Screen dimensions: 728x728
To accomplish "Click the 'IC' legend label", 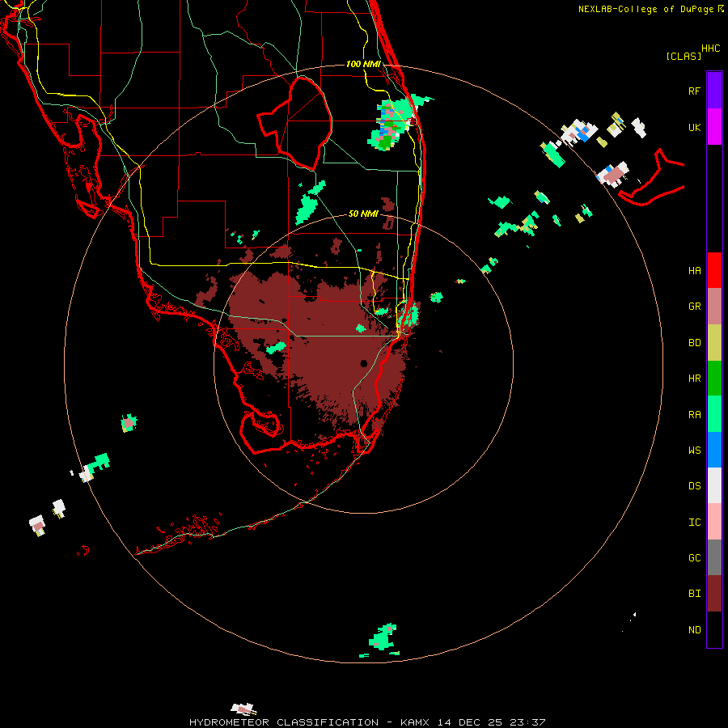I will (x=695, y=523).
